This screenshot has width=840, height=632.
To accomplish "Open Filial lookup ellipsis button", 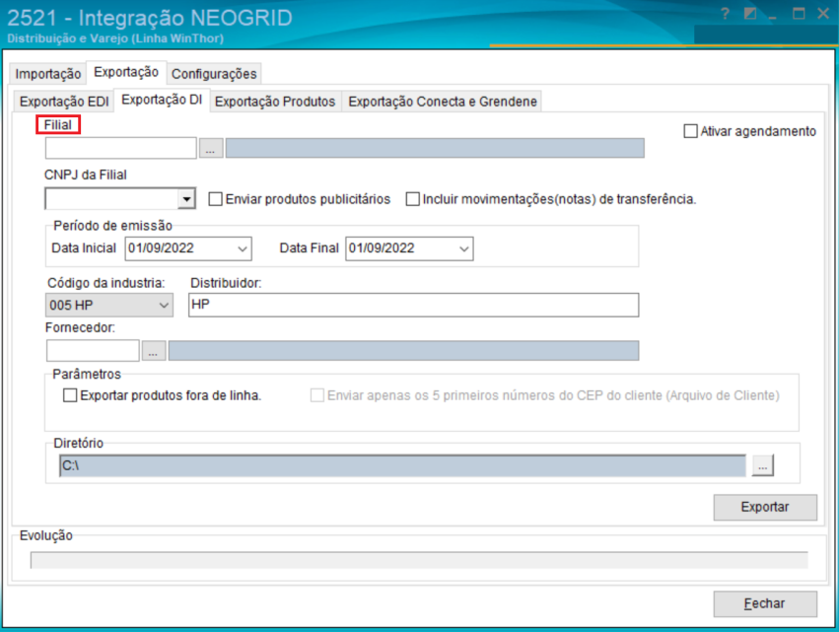I will pos(211,148).
